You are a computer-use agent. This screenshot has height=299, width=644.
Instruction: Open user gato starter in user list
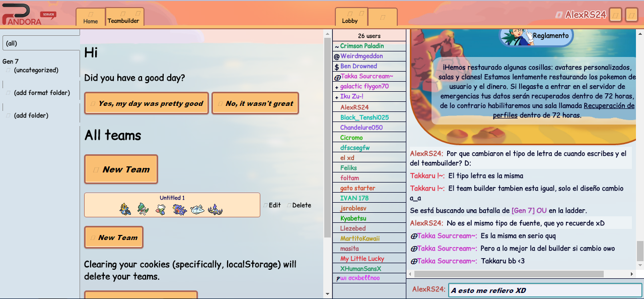click(369, 188)
